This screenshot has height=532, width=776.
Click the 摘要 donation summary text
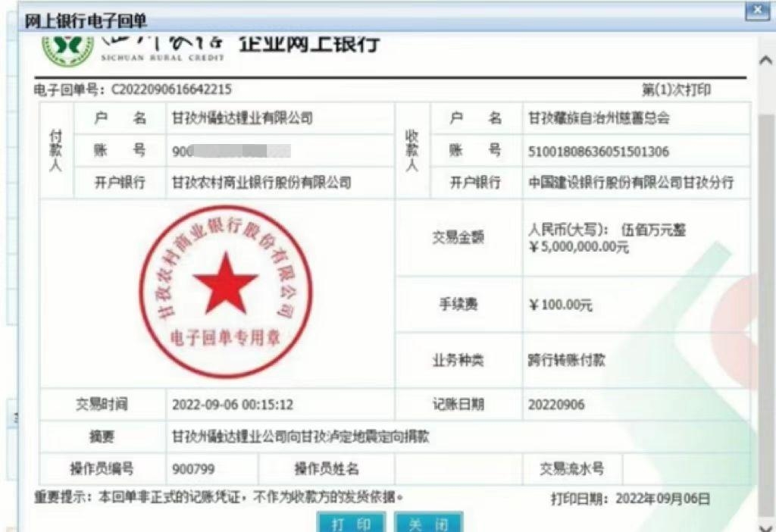click(300, 437)
